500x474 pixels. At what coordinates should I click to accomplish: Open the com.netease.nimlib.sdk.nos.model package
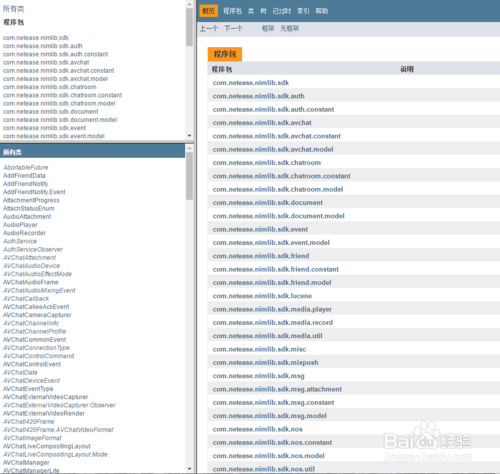pyautogui.click(x=269, y=456)
